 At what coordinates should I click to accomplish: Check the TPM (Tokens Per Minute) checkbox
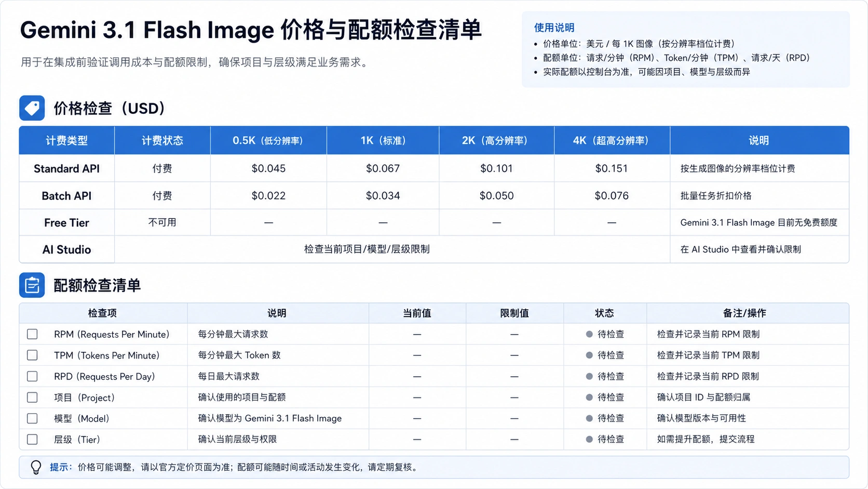32,355
